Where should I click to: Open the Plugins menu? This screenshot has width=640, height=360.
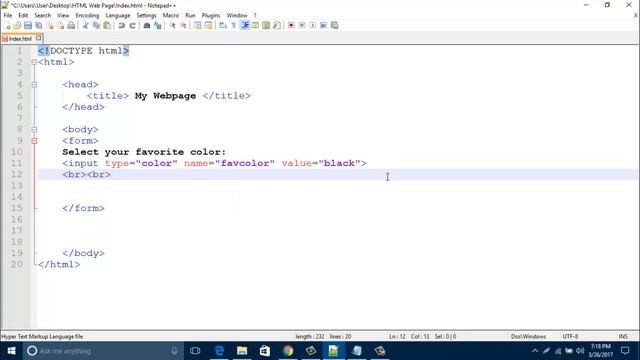click(x=211, y=15)
